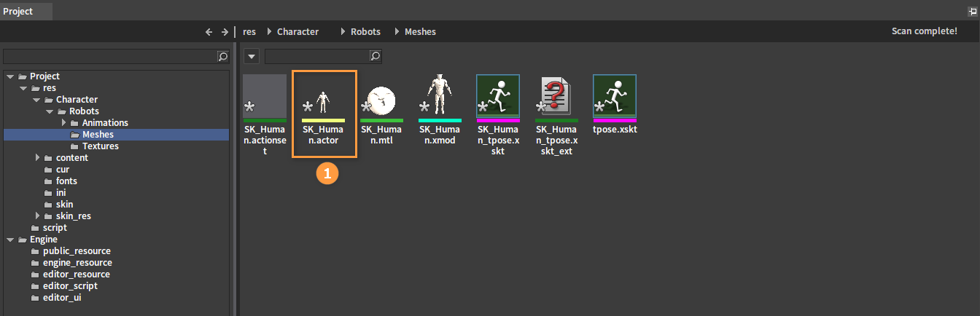Navigate forward with the right arrow
The width and height of the screenshot is (980, 316).
pos(225,31)
